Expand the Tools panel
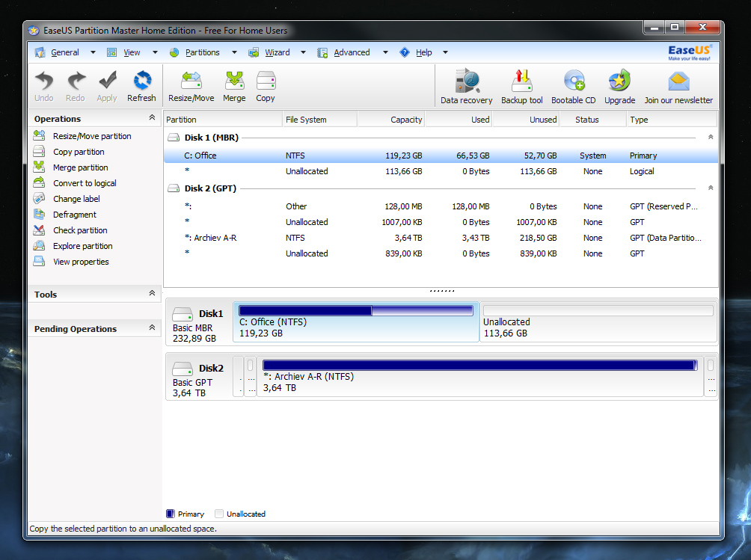Viewport: 751px width, 560px height. [x=152, y=293]
